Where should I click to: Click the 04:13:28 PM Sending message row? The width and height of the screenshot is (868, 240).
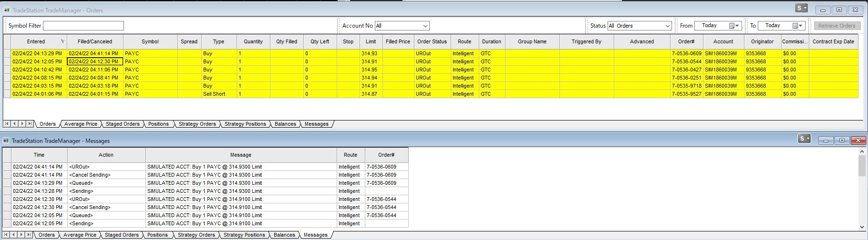(x=206, y=191)
